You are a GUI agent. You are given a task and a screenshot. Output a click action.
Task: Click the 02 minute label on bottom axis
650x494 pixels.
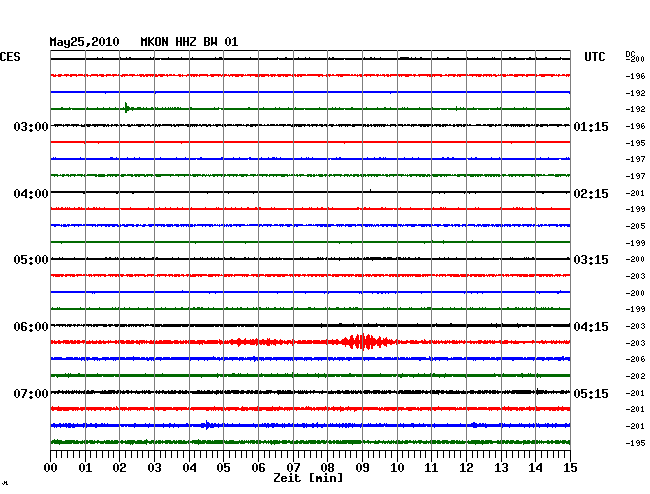(x=119, y=467)
